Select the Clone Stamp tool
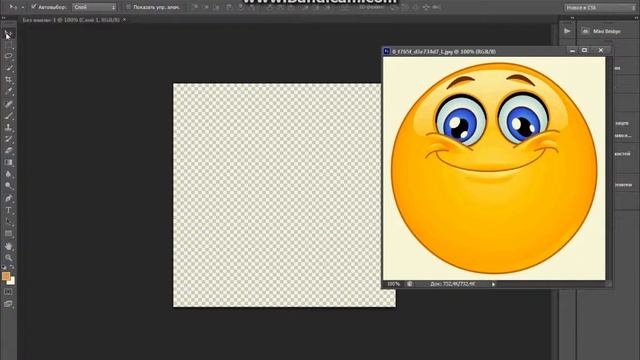 pos(9,127)
